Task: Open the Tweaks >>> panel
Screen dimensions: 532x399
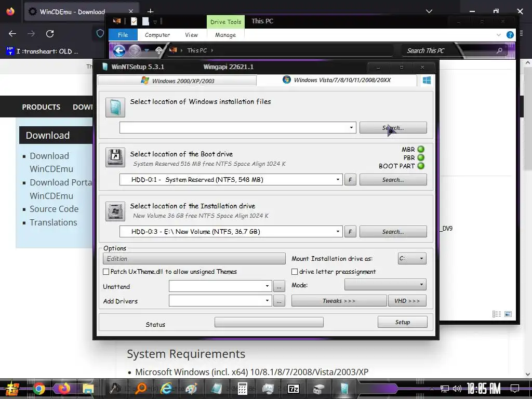Action: [x=339, y=301]
